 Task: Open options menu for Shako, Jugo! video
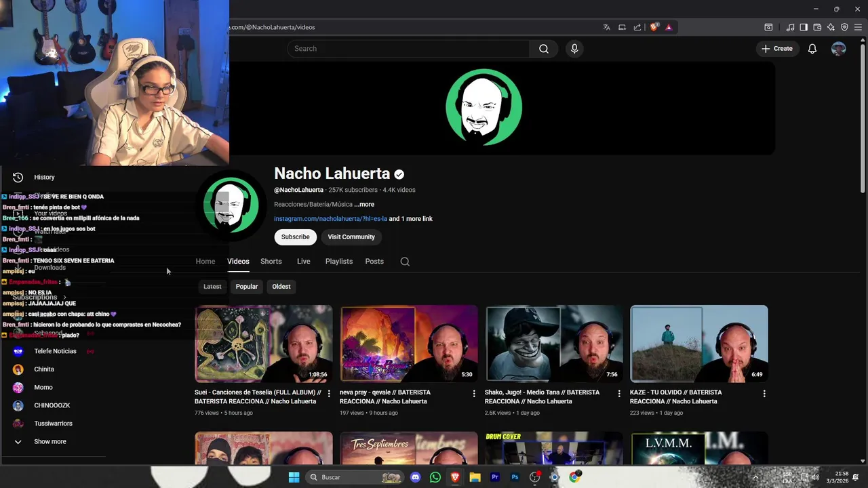point(619,393)
